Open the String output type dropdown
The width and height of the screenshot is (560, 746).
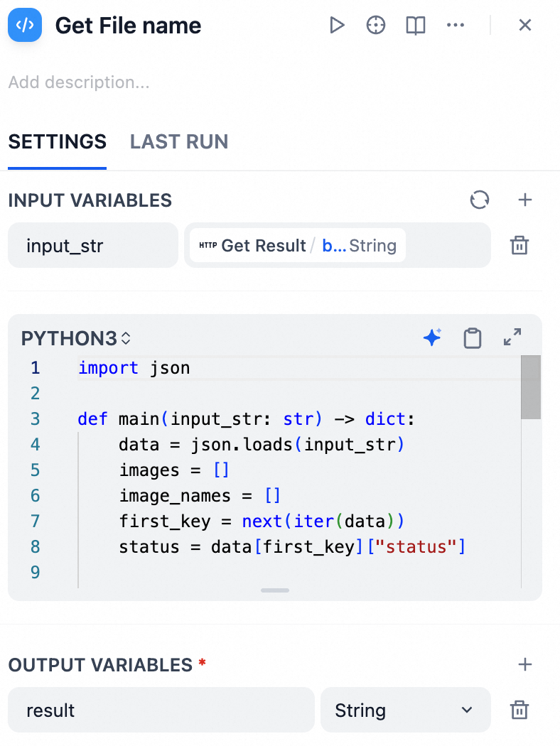tap(405, 710)
